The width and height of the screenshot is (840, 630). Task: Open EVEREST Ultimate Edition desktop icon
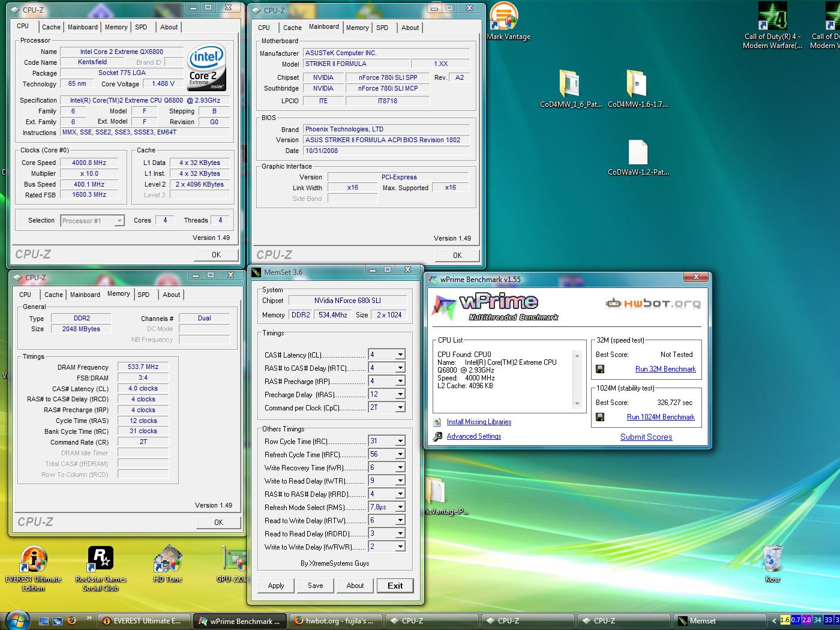34,568
